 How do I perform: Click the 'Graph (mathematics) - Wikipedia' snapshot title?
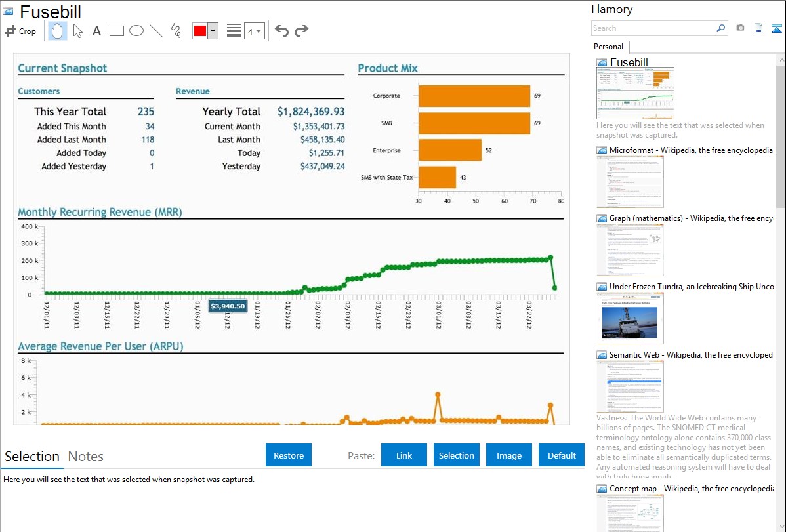point(692,218)
